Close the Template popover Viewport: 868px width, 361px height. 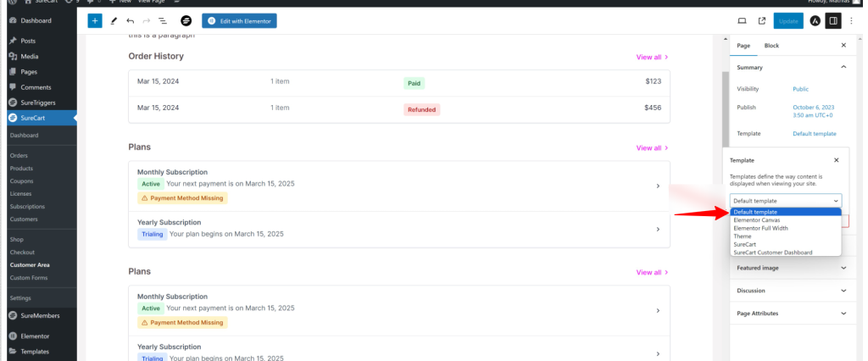click(x=836, y=159)
